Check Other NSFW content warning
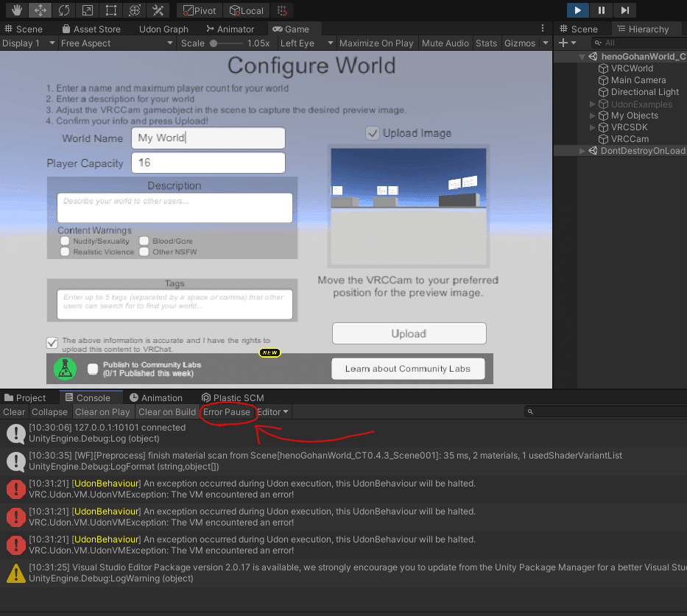The width and height of the screenshot is (687, 616). point(144,252)
